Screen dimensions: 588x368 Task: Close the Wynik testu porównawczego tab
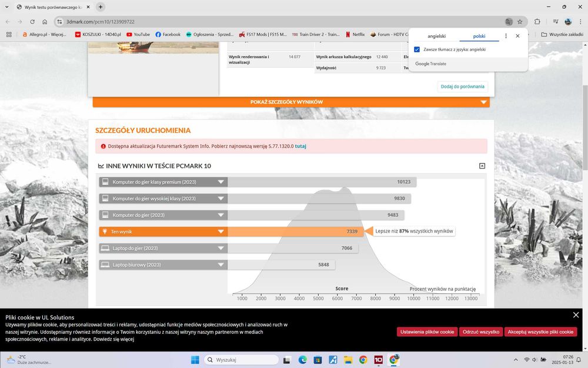tap(88, 6)
